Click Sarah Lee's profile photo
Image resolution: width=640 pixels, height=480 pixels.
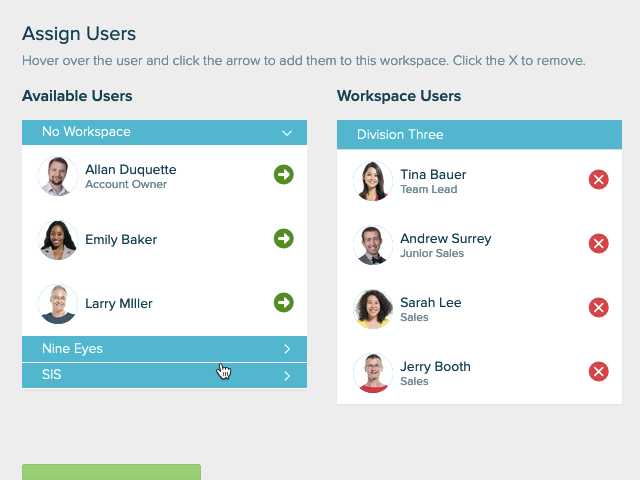pos(373,309)
